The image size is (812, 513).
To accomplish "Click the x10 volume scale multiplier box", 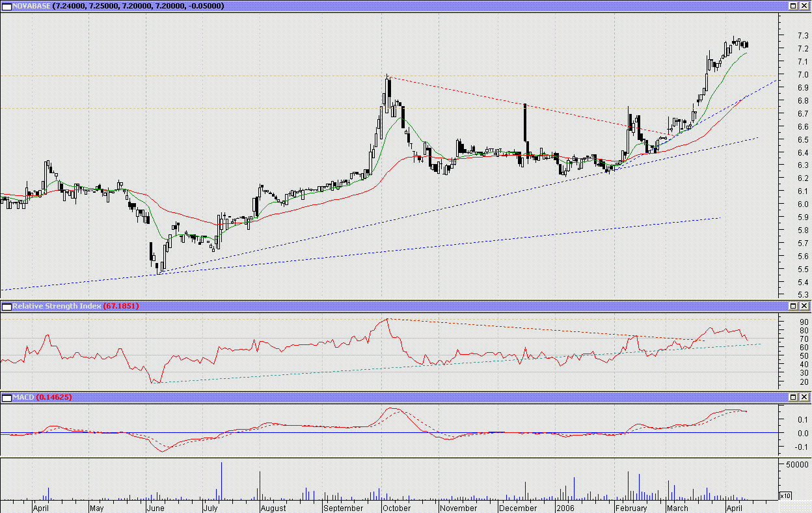I will click(x=785, y=496).
